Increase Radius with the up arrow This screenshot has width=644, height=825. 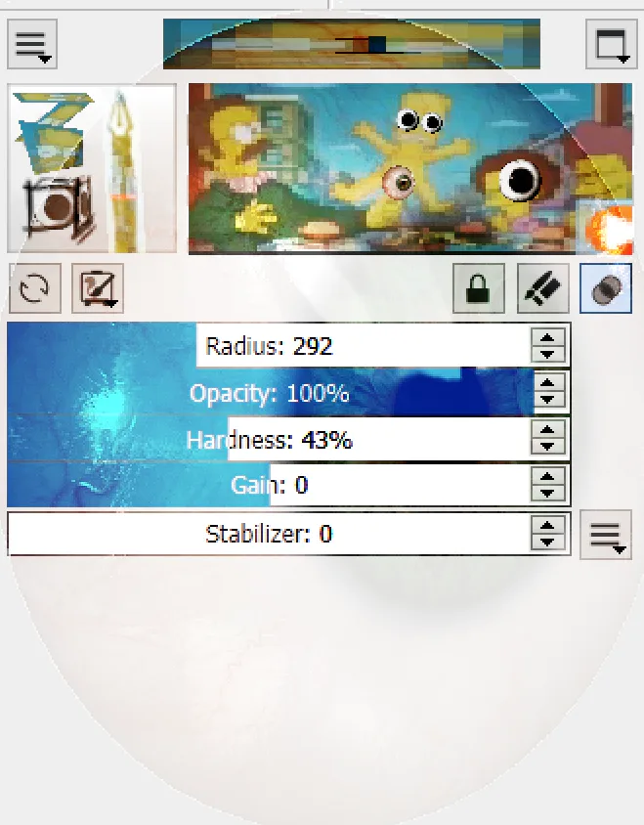coord(547,338)
